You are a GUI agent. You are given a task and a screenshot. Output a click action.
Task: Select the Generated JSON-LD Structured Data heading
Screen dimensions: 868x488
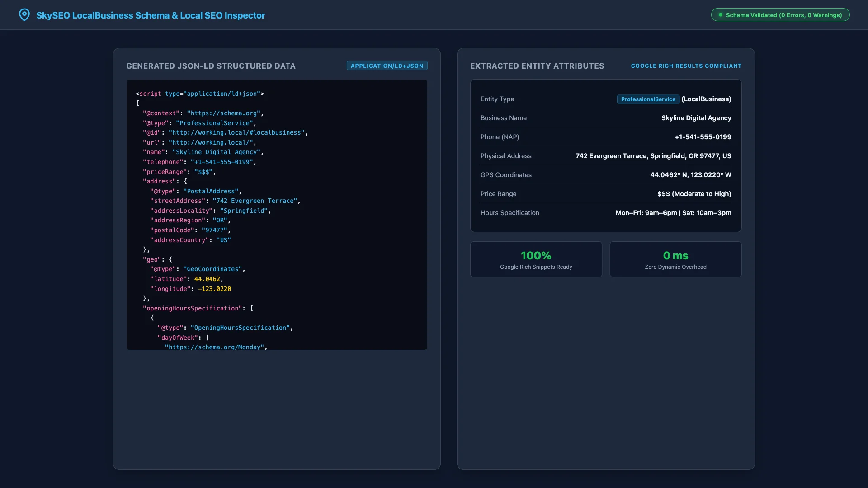[211, 66]
